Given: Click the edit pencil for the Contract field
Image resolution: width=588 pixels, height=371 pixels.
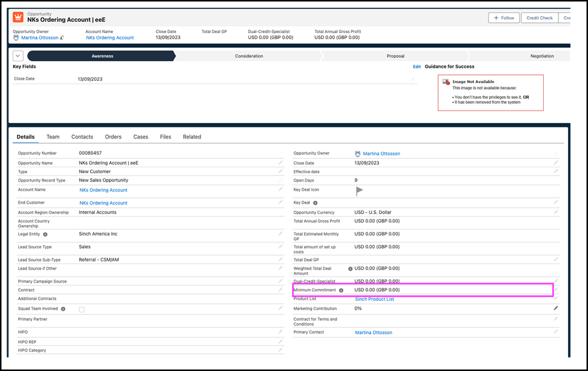Looking at the screenshot, I should [280, 290].
